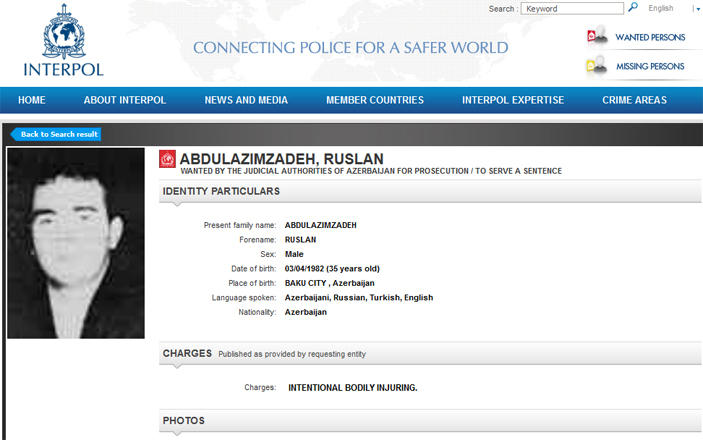
Task: Click the language dropdown arrow
Action: (x=698, y=9)
